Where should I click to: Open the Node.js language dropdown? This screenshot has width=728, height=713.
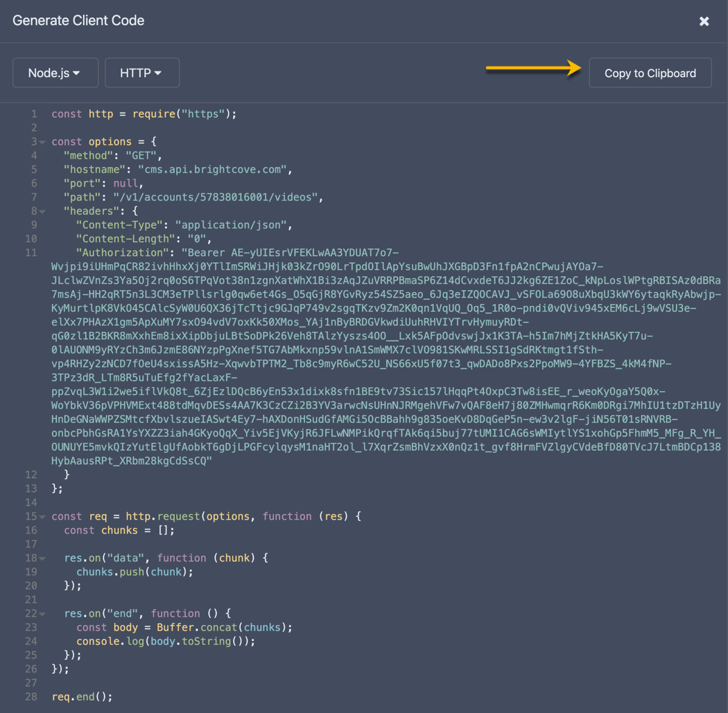pos(55,73)
